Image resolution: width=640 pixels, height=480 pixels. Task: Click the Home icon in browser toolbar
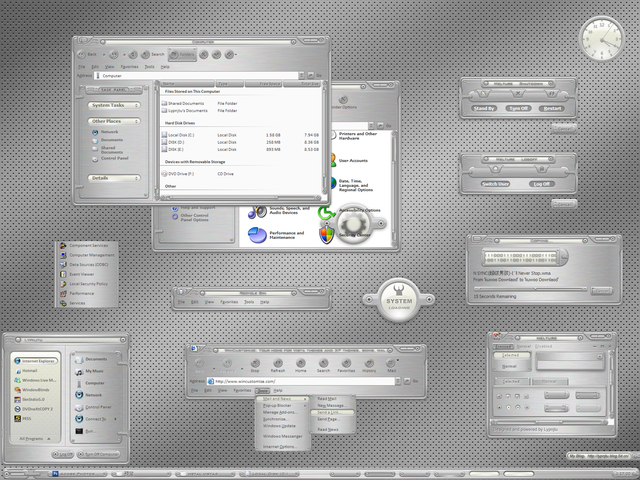[x=301, y=363]
